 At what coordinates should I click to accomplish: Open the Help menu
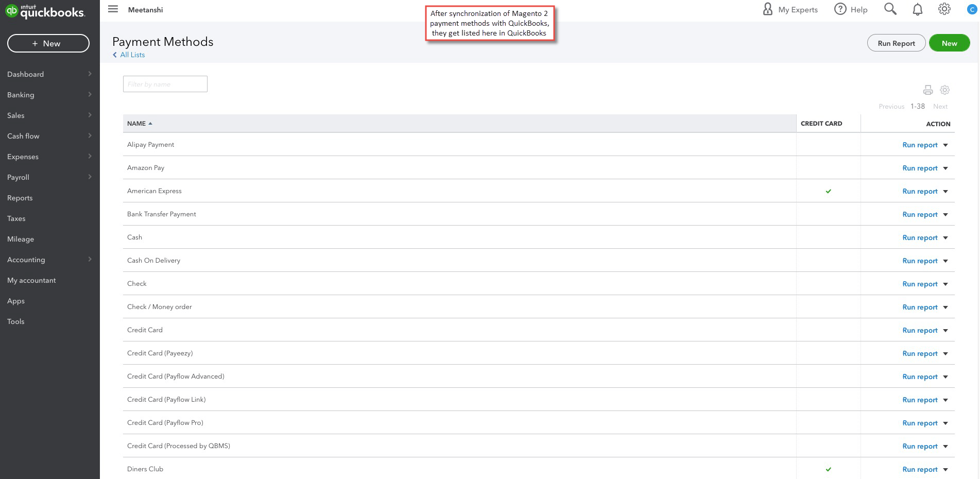851,9
